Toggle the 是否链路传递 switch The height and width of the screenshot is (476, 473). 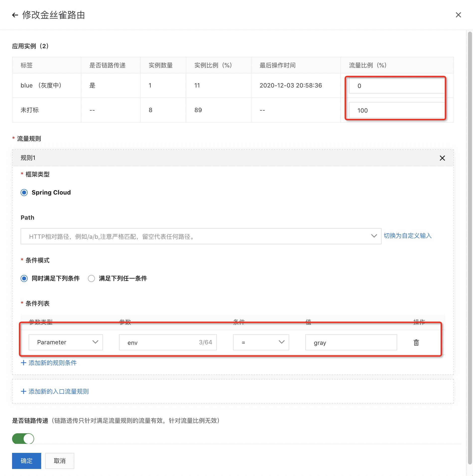pos(23,439)
